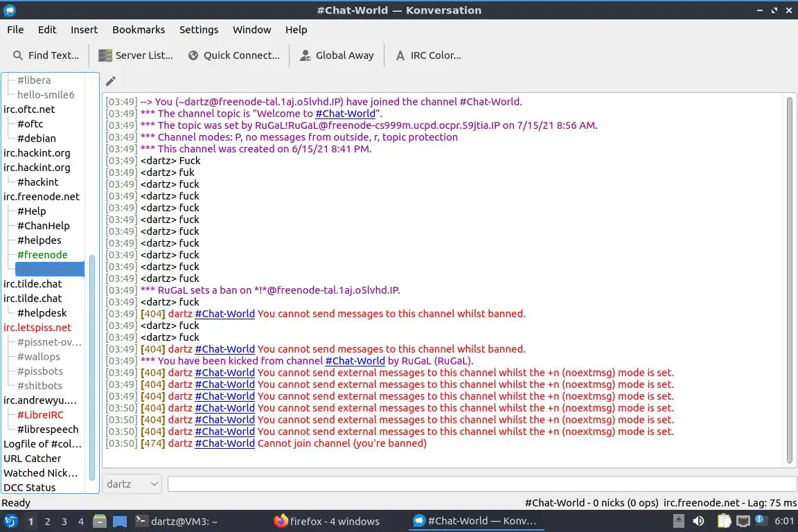Click the blue notification tray icon
798x532 pixels.
[760, 520]
